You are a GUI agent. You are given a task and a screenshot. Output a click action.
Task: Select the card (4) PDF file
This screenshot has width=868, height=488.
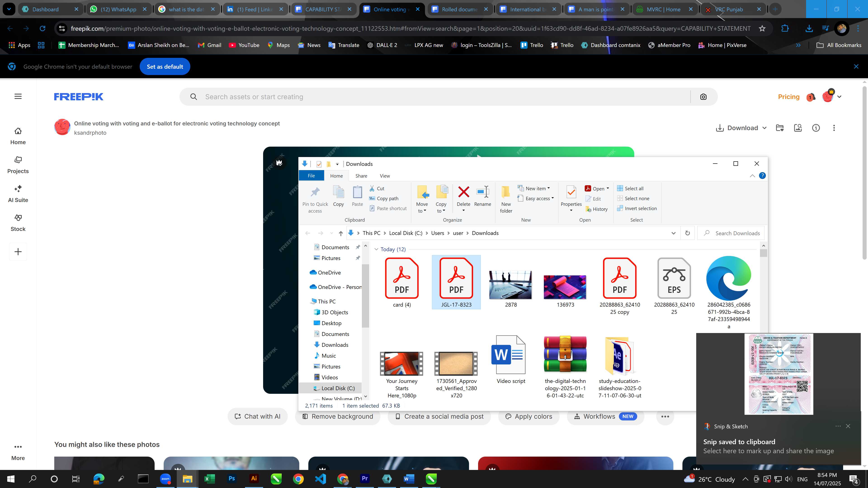(402, 282)
